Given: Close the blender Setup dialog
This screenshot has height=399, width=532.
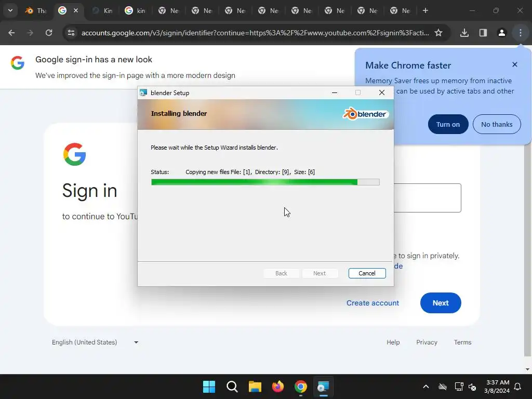Looking at the screenshot, I should tap(382, 92).
